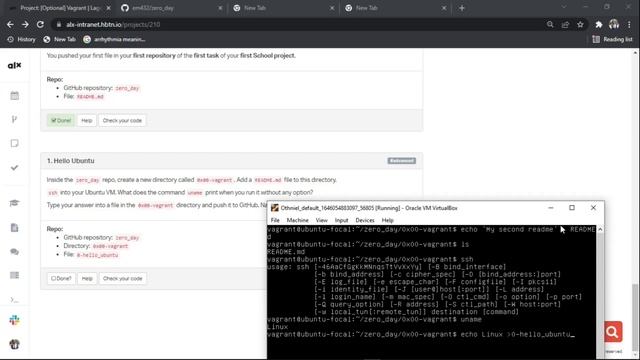Open the projects branch icon in sidebar

click(14, 119)
